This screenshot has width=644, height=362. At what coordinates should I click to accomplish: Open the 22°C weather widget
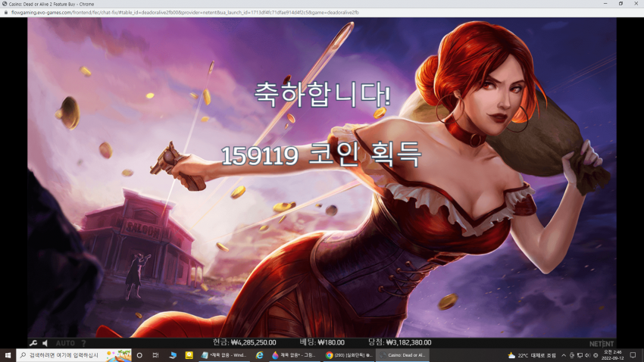coord(531,355)
